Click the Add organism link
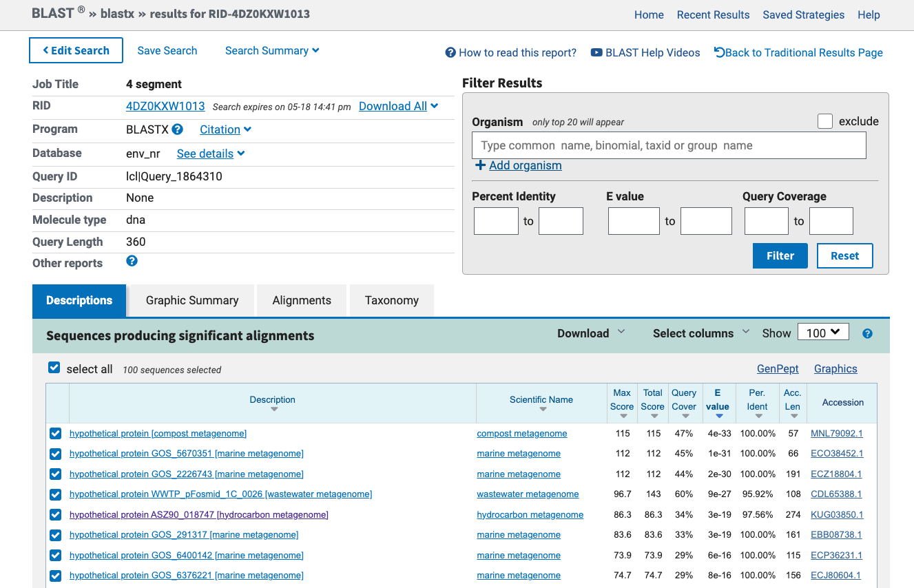This screenshot has height=588, width=914. point(526,165)
